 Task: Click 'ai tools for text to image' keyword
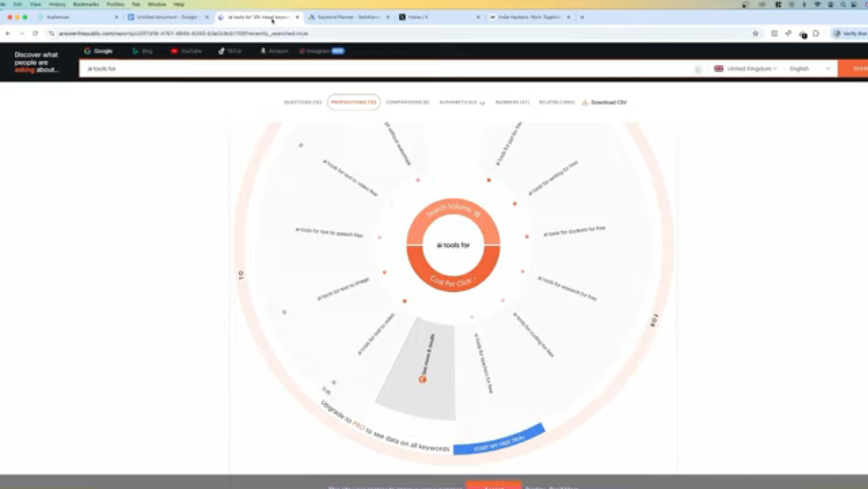click(343, 289)
